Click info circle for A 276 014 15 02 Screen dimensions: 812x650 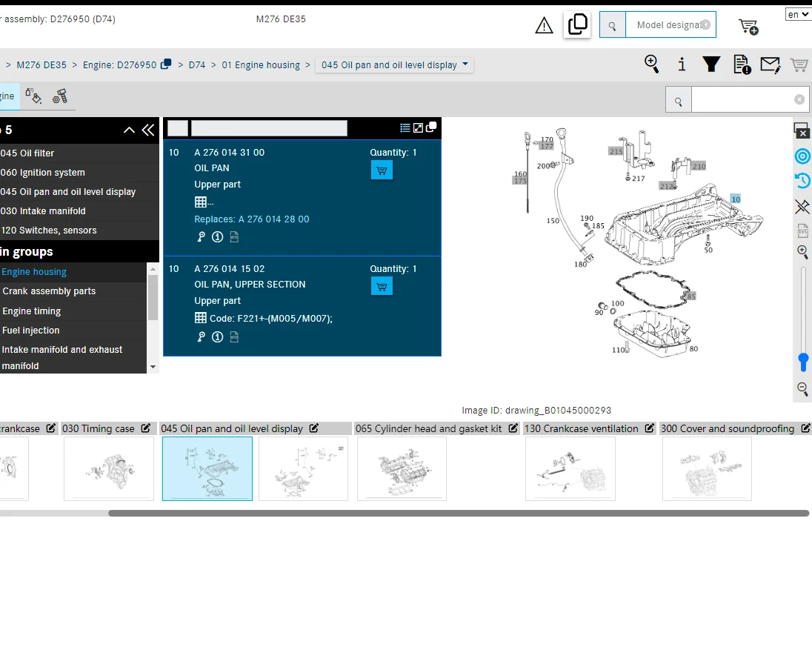click(x=218, y=337)
